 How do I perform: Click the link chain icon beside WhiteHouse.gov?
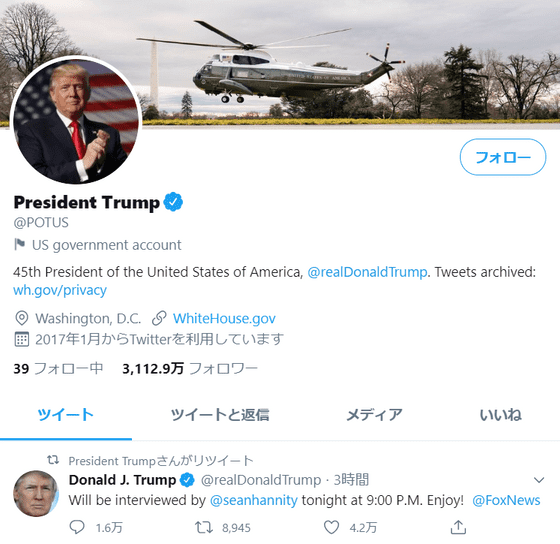(x=159, y=318)
